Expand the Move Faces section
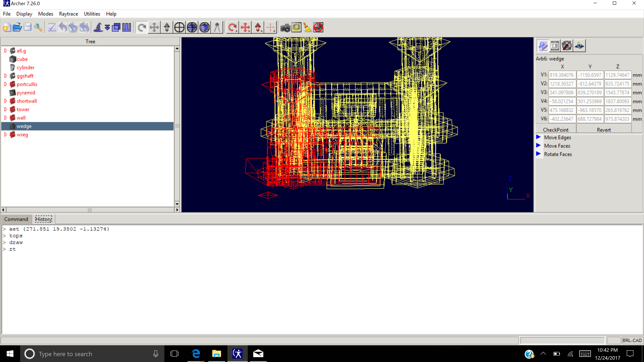 click(539, 146)
